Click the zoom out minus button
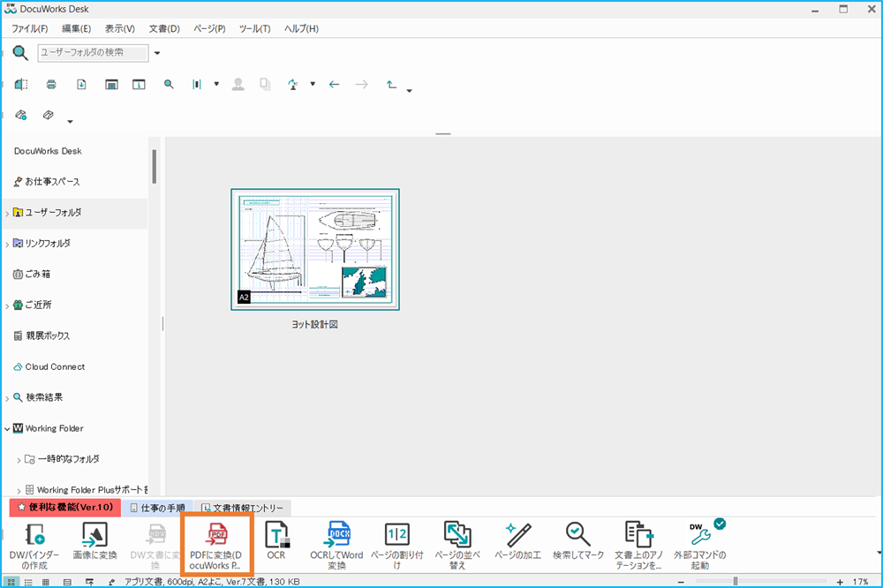Image resolution: width=883 pixels, height=588 pixels. tap(681, 582)
